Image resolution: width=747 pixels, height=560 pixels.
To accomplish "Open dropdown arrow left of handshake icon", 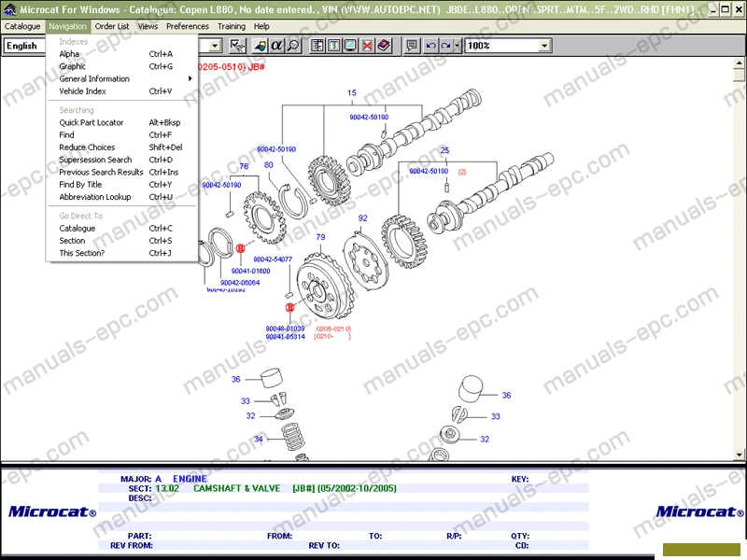I will click(215, 46).
